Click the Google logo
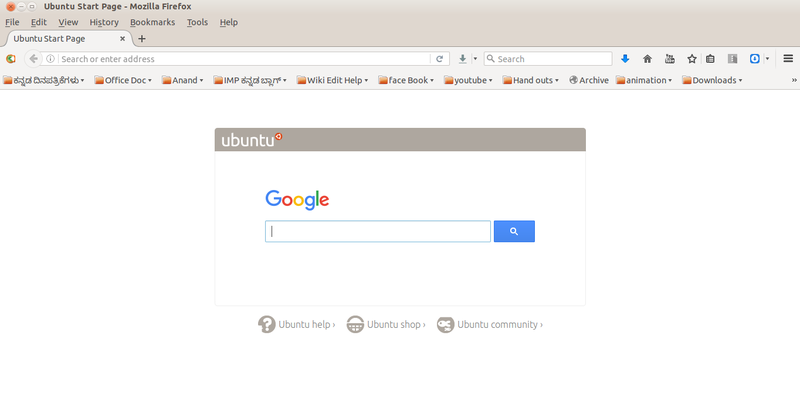Screen dimensions: 800x417 click(297, 200)
